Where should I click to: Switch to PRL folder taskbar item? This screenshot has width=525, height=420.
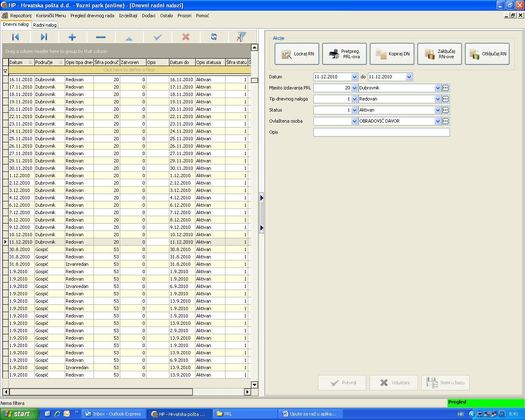(x=245, y=414)
